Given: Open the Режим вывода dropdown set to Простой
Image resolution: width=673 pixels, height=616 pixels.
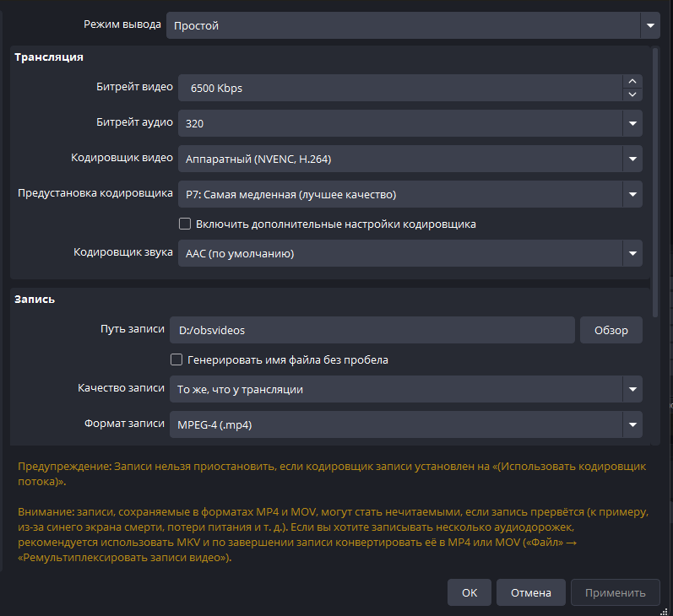Looking at the screenshot, I should tap(413, 25).
